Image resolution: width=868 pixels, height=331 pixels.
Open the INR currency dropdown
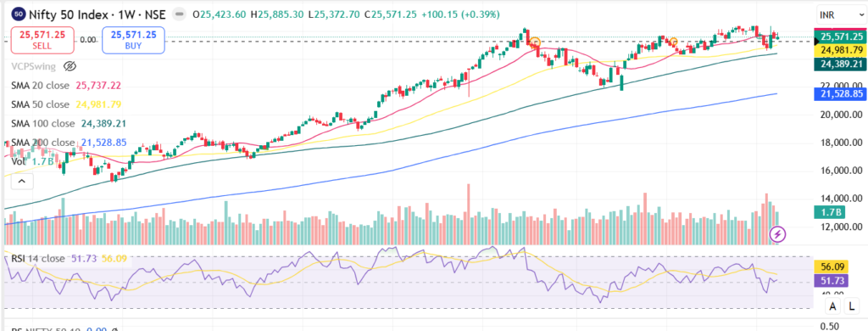[837, 14]
